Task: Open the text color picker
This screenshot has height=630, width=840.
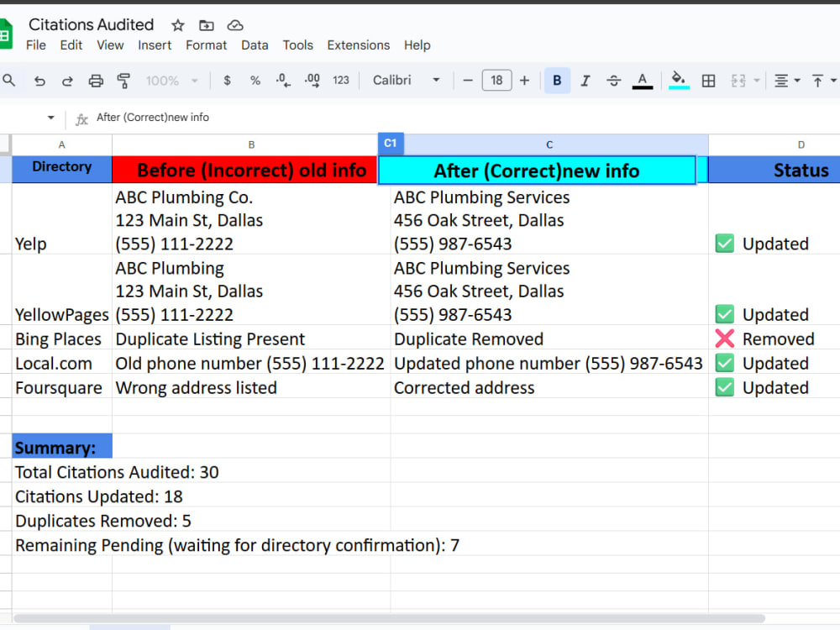Action: (x=643, y=81)
